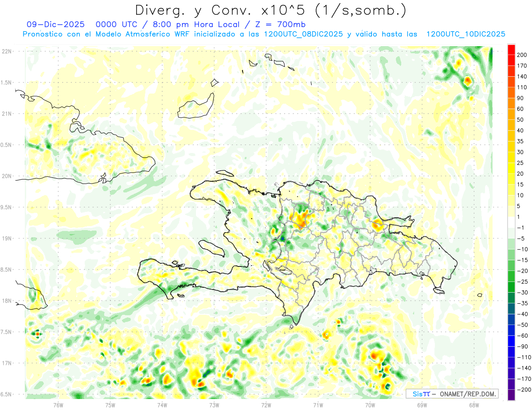Viewport: 532px width, 411px height.
Task: Pick the purple colorbar segment below -200
Action: (x=511, y=395)
